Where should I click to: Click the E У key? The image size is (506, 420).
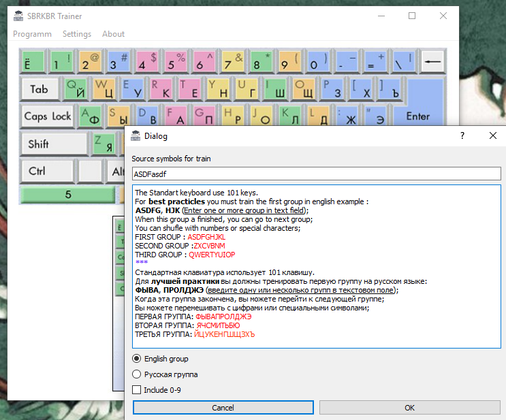pos(132,88)
